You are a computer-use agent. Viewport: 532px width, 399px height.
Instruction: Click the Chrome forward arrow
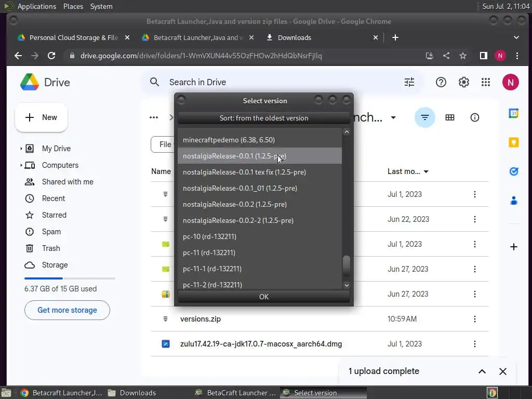pos(35,56)
